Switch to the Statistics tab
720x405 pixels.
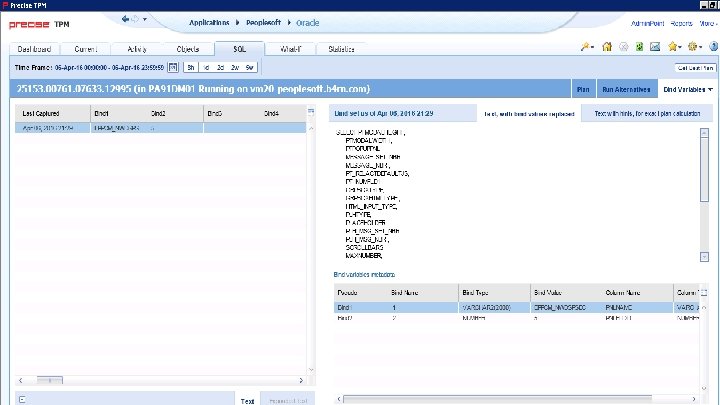point(341,49)
